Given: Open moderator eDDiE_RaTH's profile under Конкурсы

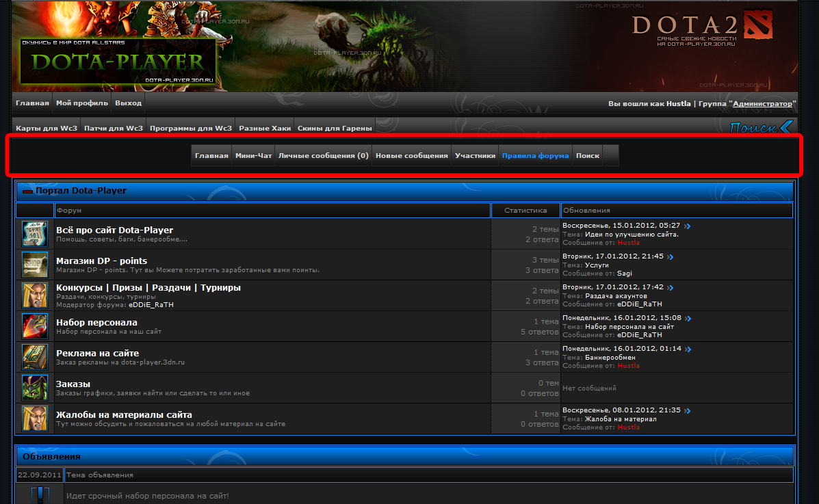Looking at the screenshot, I should click(151, 304).
